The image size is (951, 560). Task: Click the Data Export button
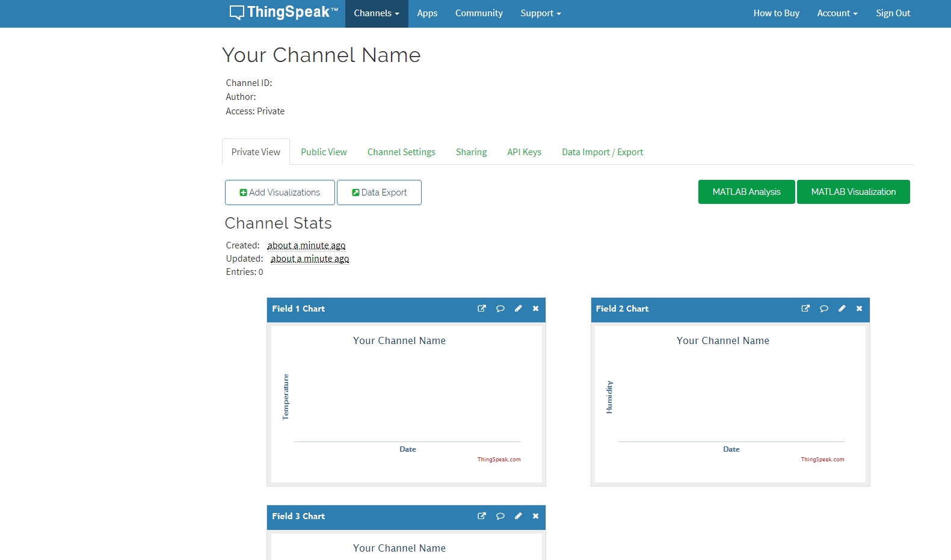(379, 192)
